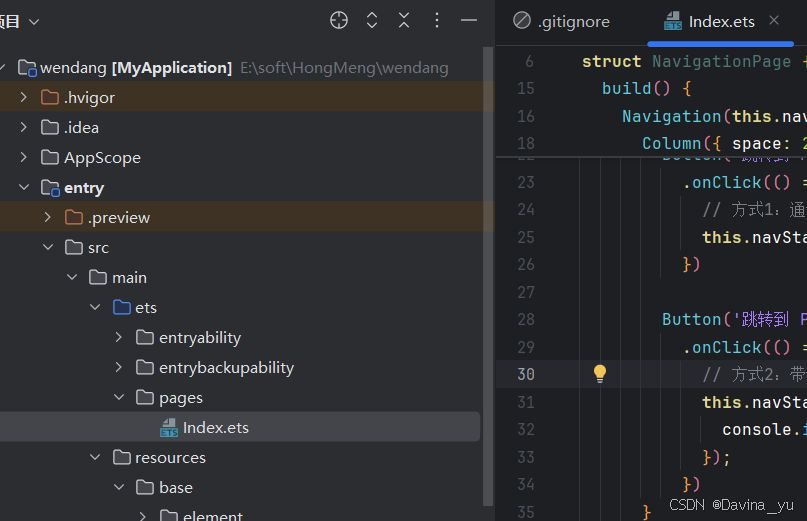807x521 pixels.
Task: Click the yellow lightbulb quick-fix icon
Action: (600, 374)
